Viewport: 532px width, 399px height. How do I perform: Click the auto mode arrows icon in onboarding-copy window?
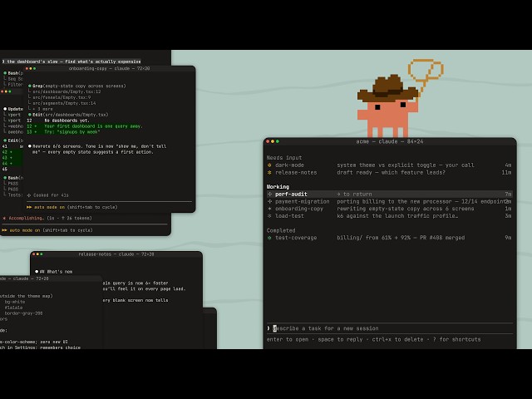point(29,207)
